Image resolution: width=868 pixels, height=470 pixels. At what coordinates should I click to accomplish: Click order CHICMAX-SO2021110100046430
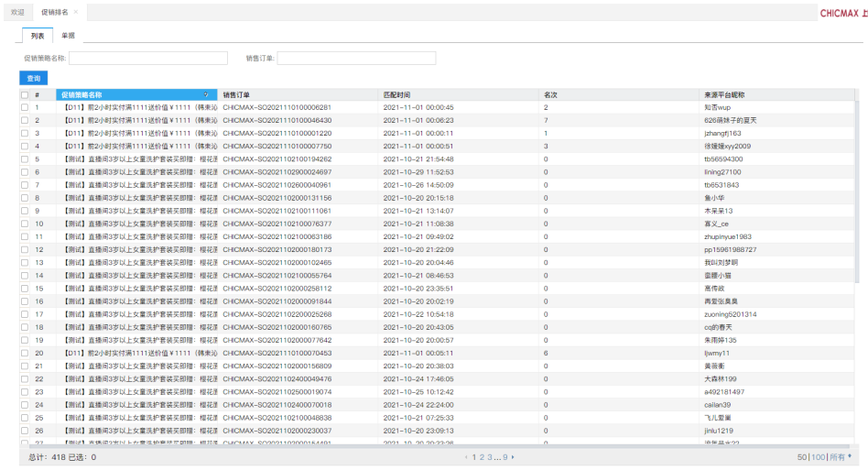[x=277, y=120]
